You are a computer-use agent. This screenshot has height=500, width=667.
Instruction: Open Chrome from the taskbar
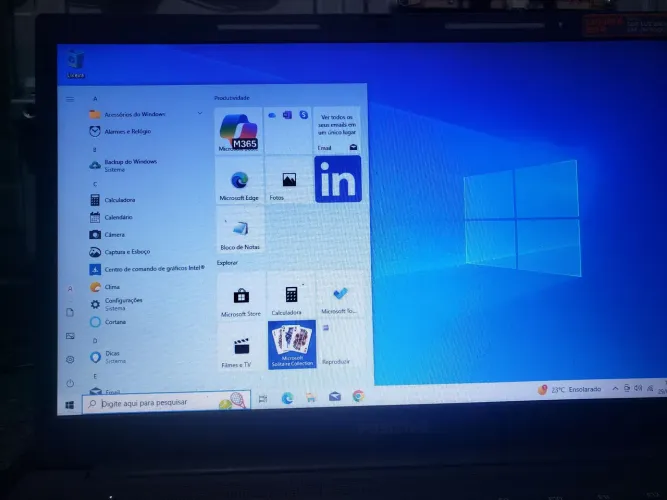359,396
